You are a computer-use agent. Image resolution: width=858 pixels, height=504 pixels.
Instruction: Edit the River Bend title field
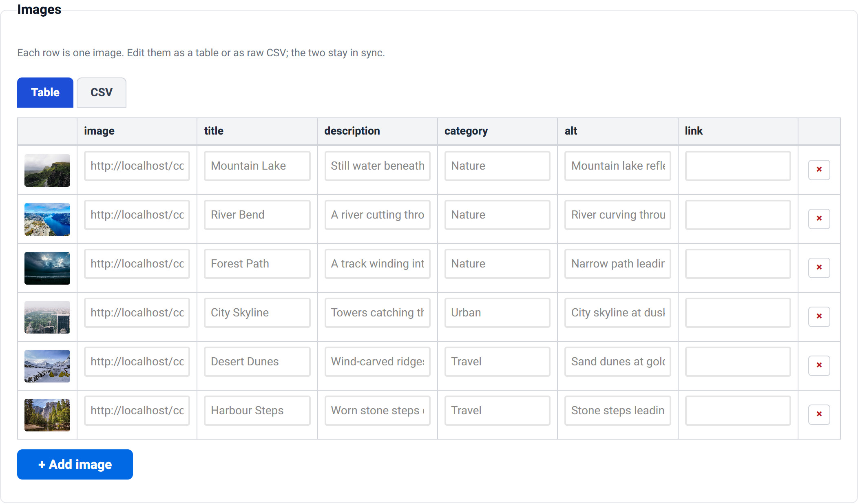[257, 215]
